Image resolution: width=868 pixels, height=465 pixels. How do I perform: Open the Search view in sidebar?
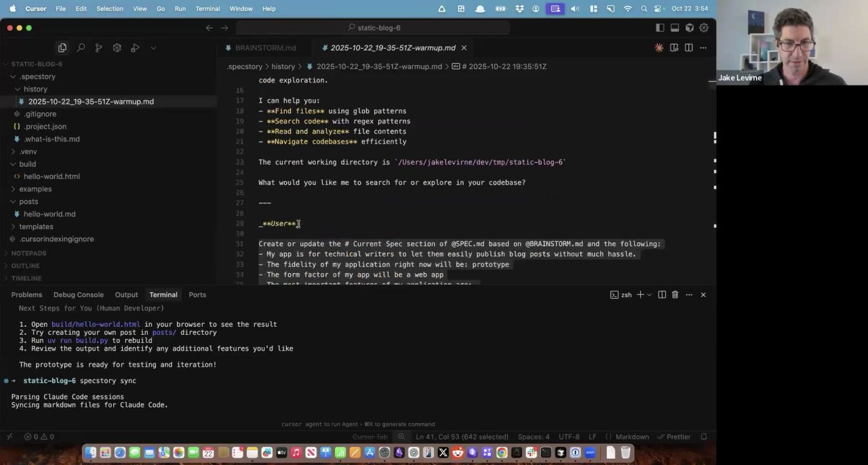click(81, 47)
